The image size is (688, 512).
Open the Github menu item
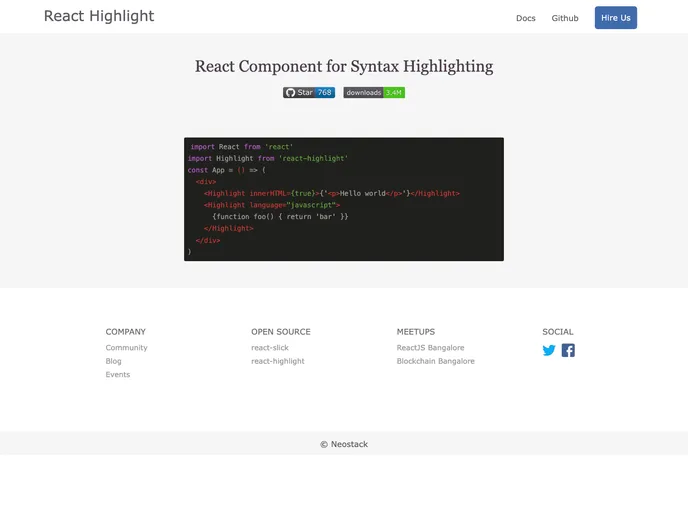tap(565, 18)
